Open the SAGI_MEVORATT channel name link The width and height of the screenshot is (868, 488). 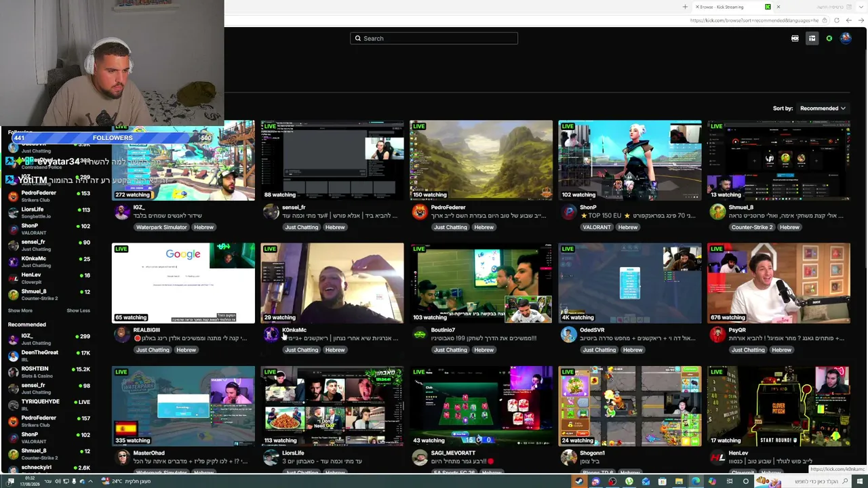(453, 453)
